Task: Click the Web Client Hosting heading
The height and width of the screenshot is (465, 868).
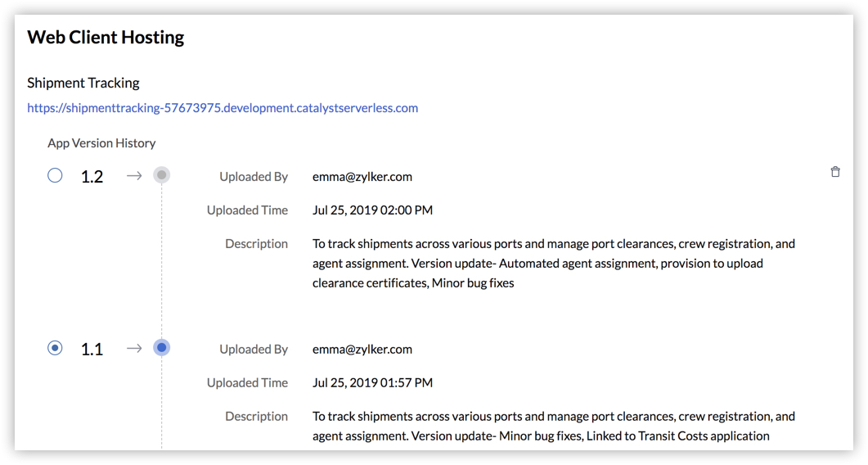Action: 106,37
